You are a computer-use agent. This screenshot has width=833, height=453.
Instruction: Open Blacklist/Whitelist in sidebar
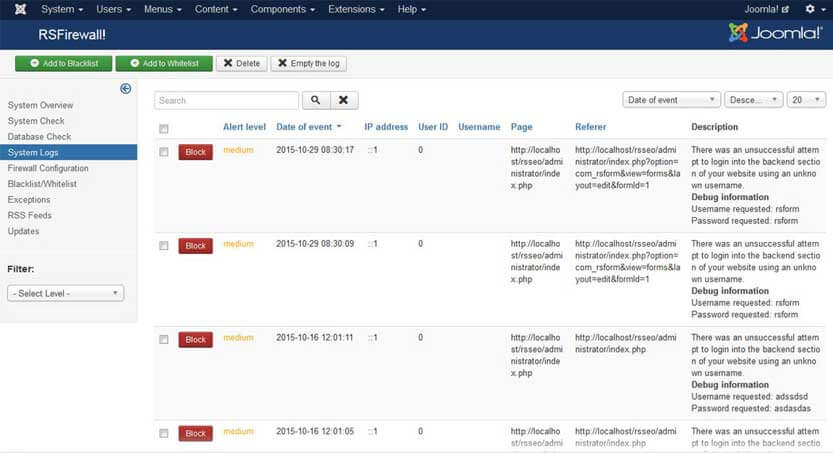click(42, 184)
